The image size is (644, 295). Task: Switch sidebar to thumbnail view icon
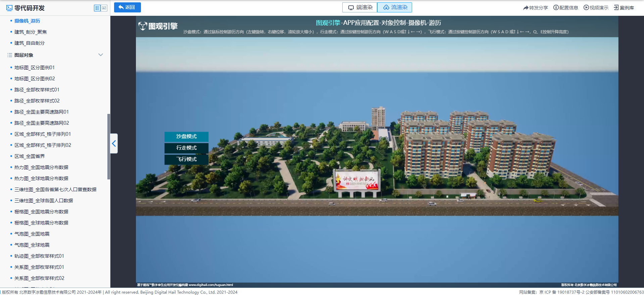pyautogui.click(x=104, y=8)
